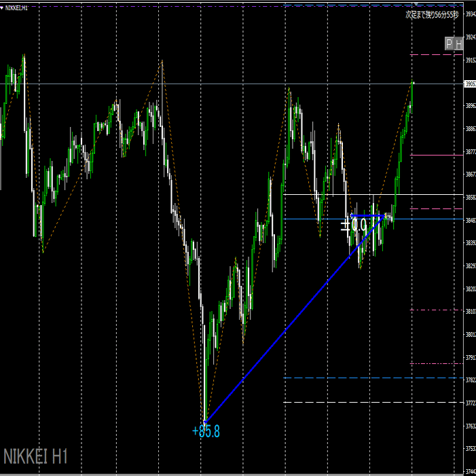Select the long diagonal blue trend line

295,319
